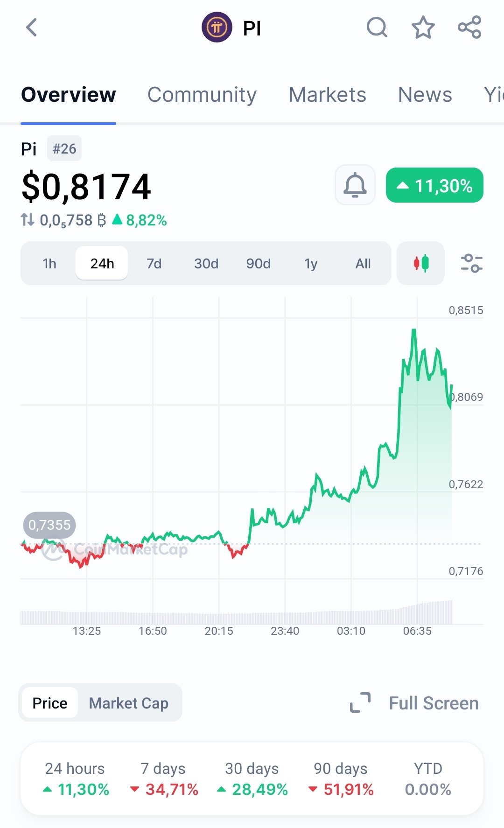Screen dimensions: 504x828
Task: Open chart settings sliders icon
Action: (471, 263)
